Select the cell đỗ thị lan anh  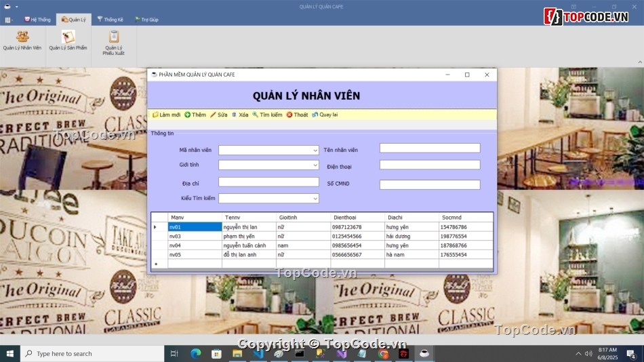point(249,255)
